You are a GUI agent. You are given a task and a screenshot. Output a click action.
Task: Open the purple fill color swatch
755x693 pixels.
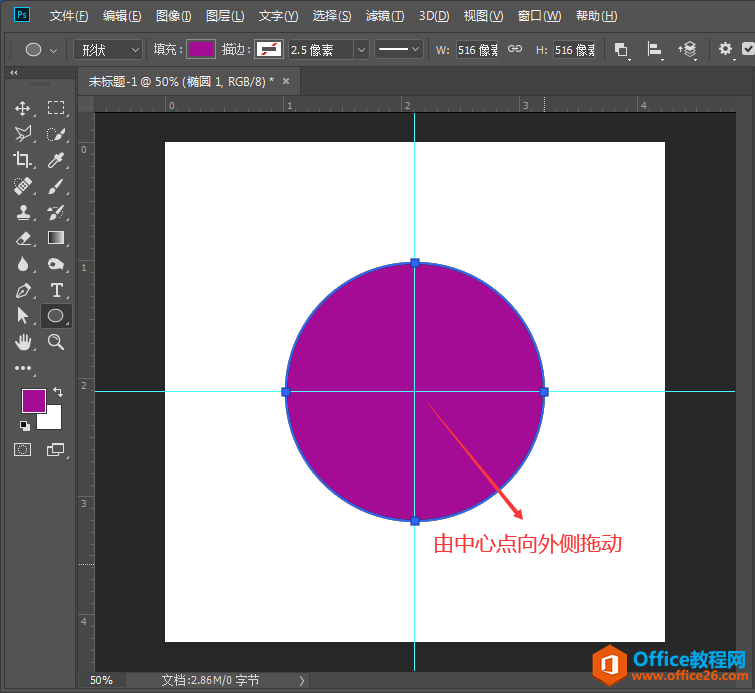tap(201, 49)
